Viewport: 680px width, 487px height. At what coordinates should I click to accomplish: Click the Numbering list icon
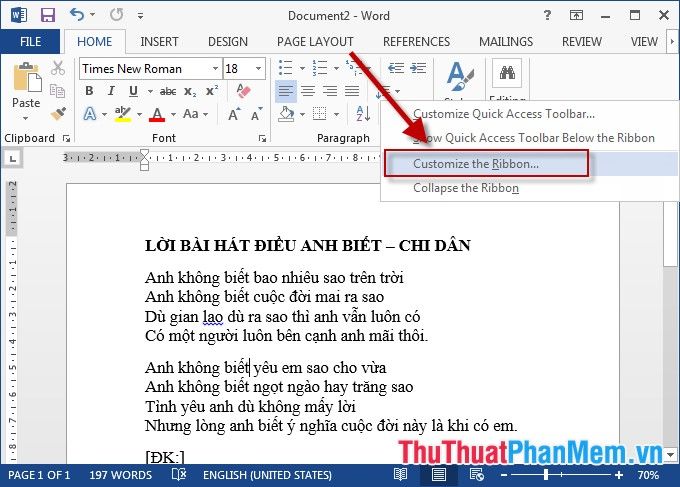pyautogui.click(x=320, y=68)
